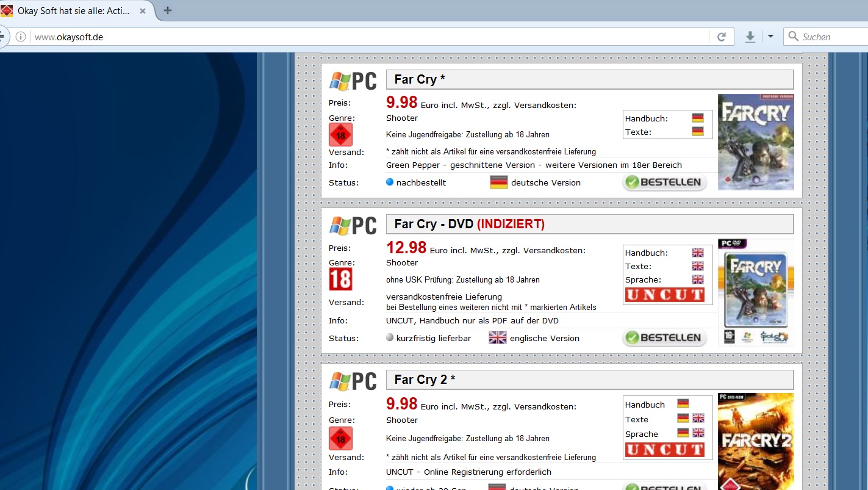Click the Far Cry 2 cover image
This screenshot has width=868, height=490.
tap(756, 441)
